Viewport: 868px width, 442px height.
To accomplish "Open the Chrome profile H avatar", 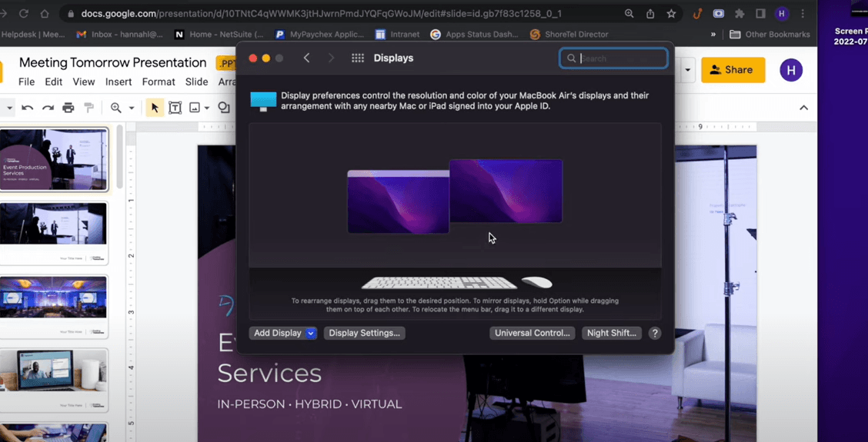I will pos(782,14).
